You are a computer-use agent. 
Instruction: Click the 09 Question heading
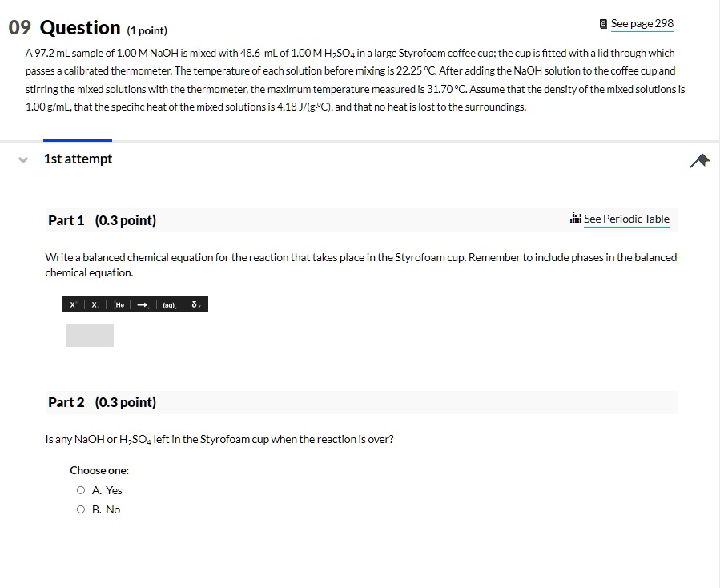pyautogui.click(x=65, y=29)
